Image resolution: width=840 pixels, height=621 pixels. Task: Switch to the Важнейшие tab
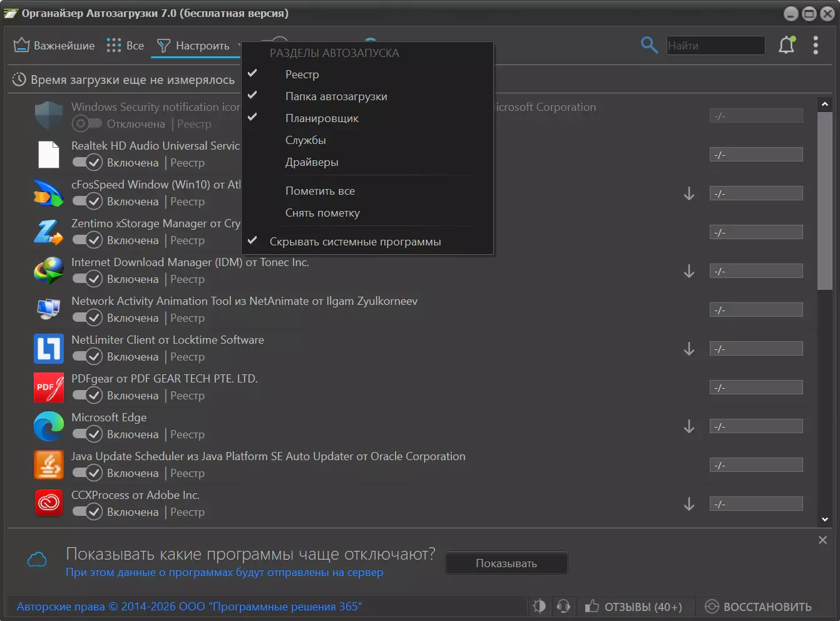pos(54,46)
